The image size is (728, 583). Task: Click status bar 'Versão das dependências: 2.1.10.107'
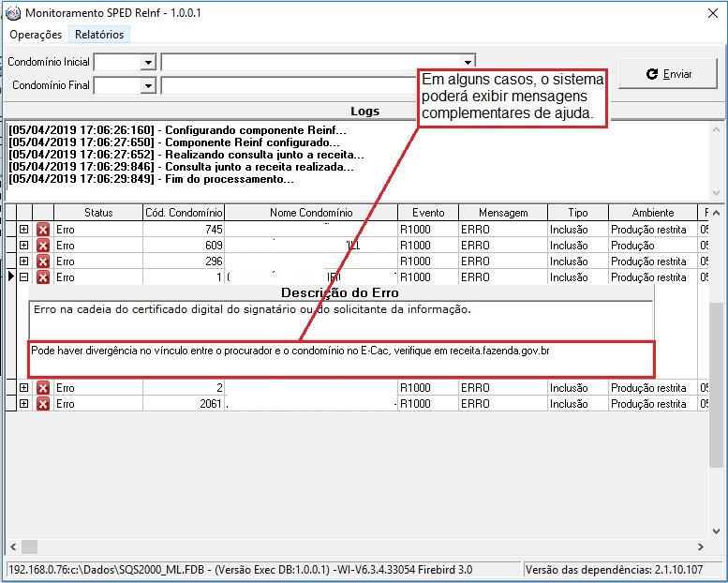point(614,570)
